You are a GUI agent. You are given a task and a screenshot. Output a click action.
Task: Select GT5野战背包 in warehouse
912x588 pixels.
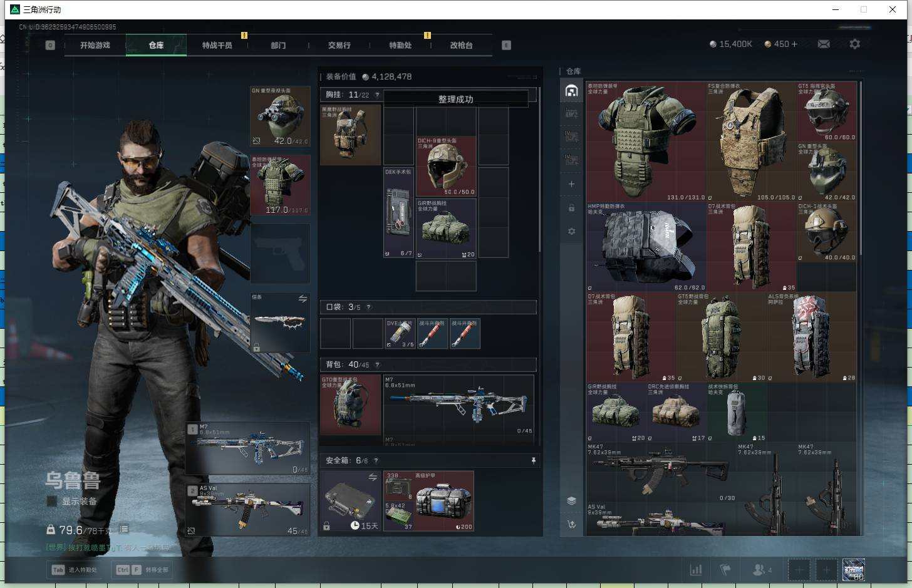click(721, 337)
